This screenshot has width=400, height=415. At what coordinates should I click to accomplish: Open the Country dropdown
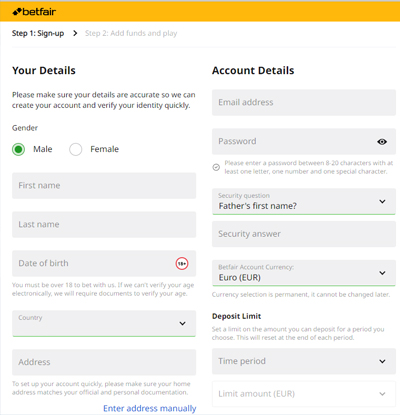(x=104, y=324)
